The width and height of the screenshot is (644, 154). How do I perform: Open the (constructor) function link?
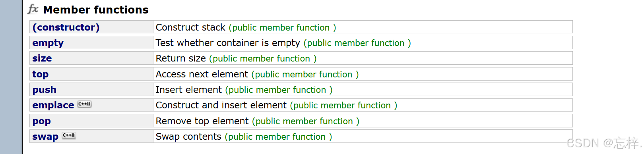click(66, 27)
